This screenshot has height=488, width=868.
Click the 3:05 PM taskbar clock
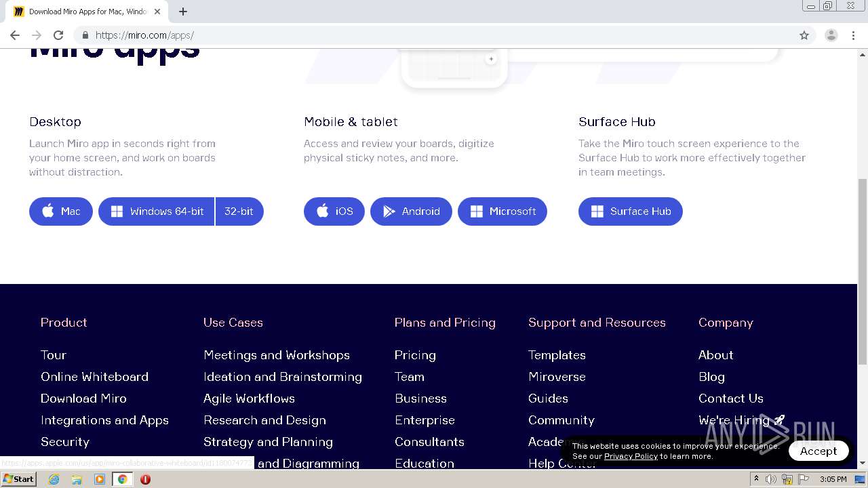pyautogui.click(x=833, y=479)
